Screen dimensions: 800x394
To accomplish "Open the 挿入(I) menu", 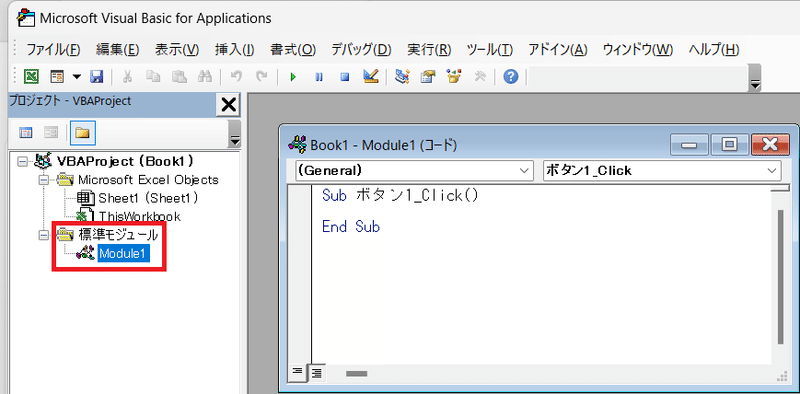I will [235, 50].
